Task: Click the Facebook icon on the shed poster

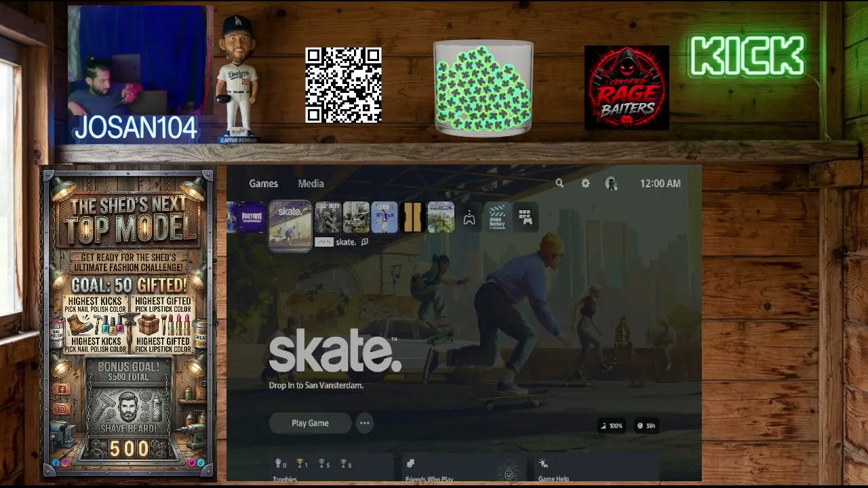Action: pos(62,389)
